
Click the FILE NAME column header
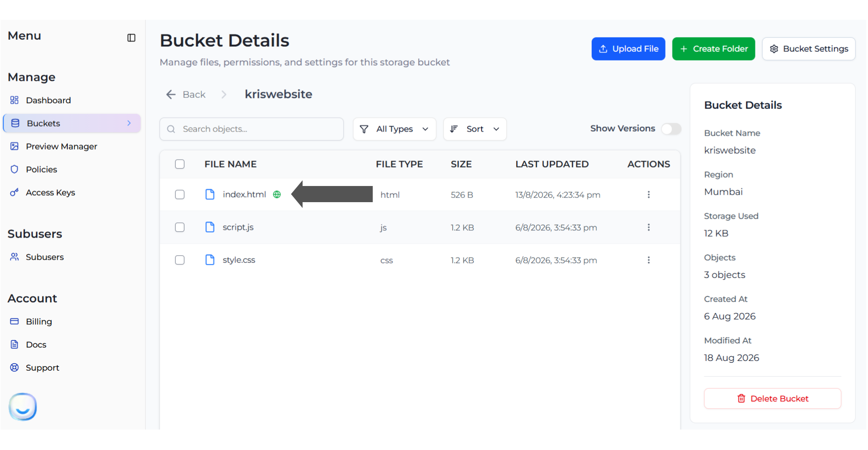231,164
